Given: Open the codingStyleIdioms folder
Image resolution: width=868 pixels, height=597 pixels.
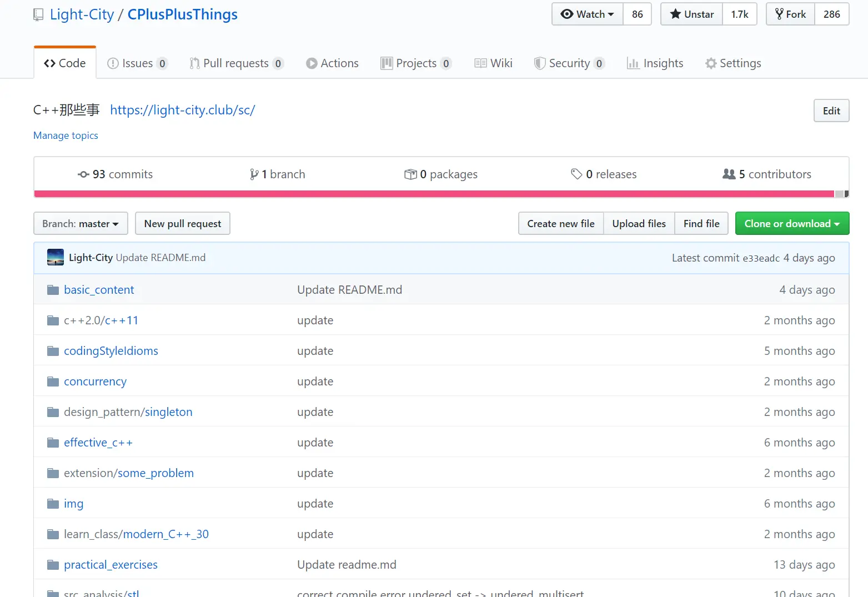Looking at the screenshot, I should (111, 351).
